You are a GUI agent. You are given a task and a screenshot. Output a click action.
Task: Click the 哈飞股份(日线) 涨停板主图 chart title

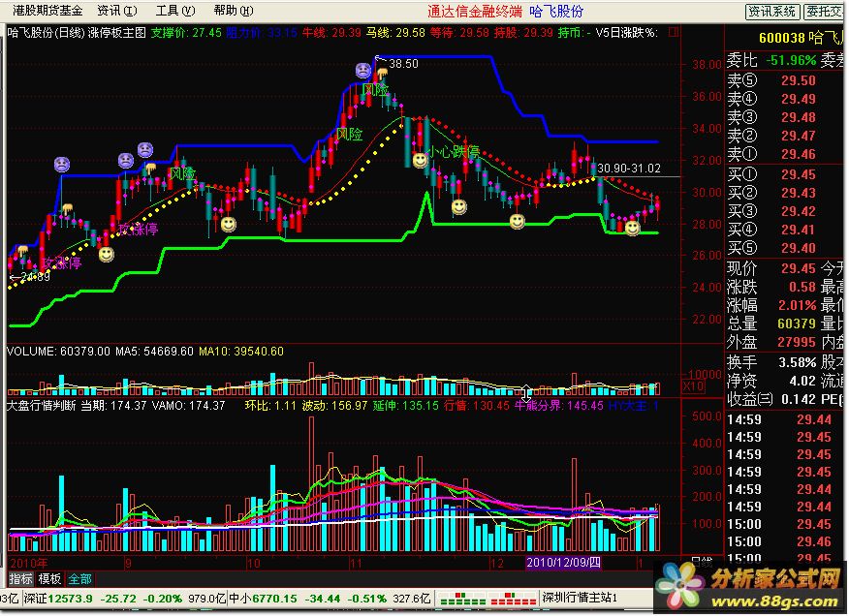[77, 33]
